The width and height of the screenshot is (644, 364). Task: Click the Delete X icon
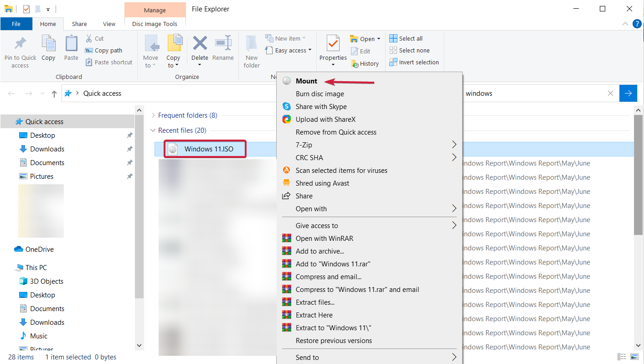click(x=200, y=44)
